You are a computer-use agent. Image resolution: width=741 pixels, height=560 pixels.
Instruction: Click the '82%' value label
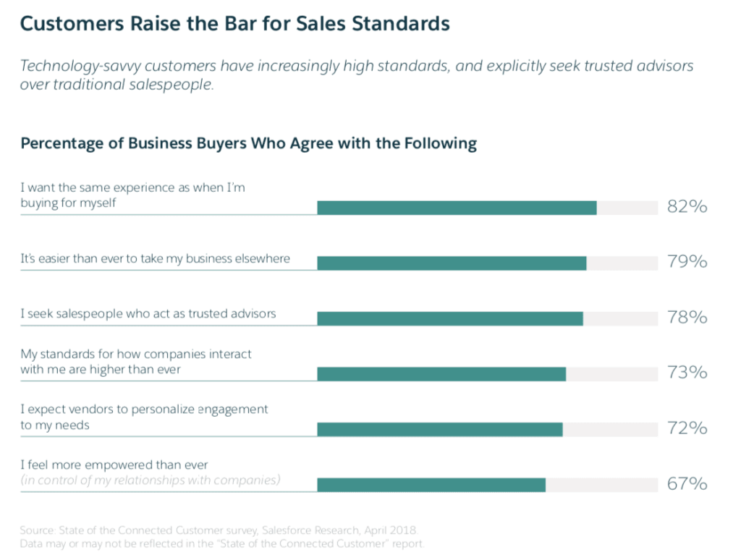[687, 208]
